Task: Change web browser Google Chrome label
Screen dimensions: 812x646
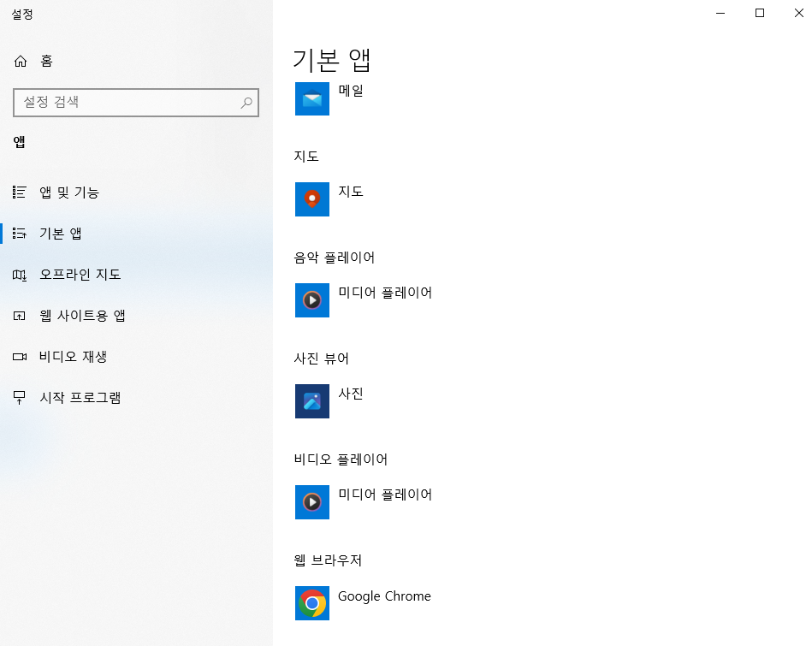Action: 384,596
